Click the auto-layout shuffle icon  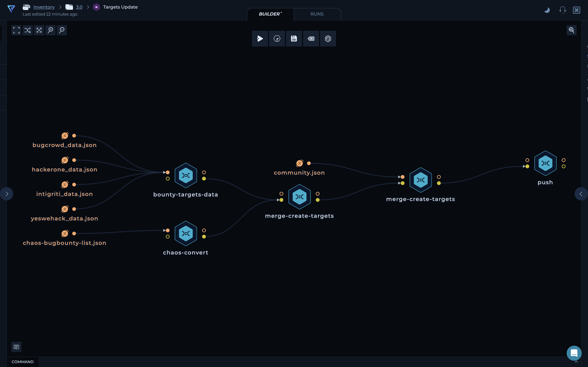(28, 30)
